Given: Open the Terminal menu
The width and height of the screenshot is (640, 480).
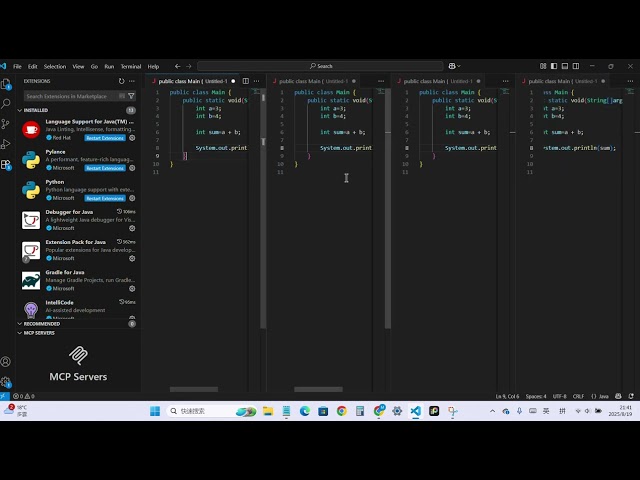Looking at the screenshot, I should click(131, 67).
